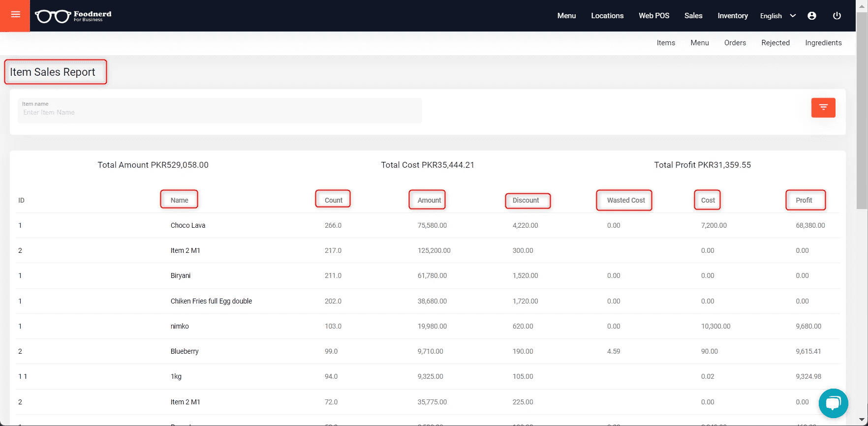This screenshot has width=868, height=426.
Task: Click Total Profit PKR31,359.55 summary
Action: pyautogui.click(x=702, y=165)
